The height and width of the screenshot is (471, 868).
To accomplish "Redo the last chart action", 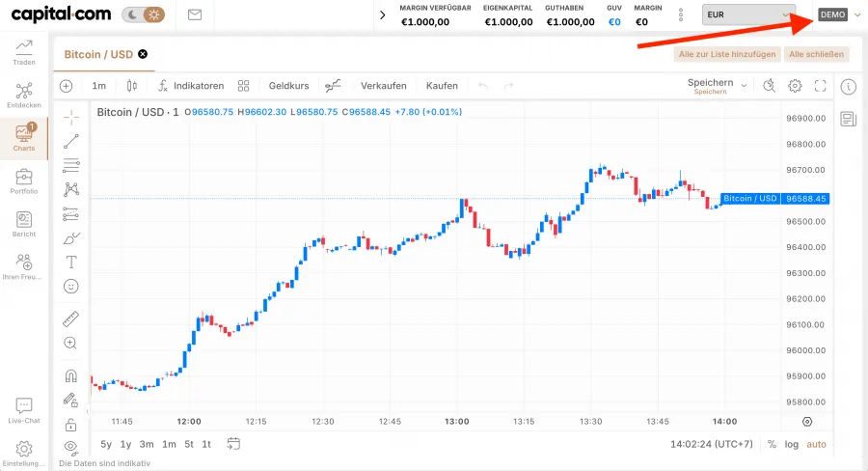I will [508, 86].
